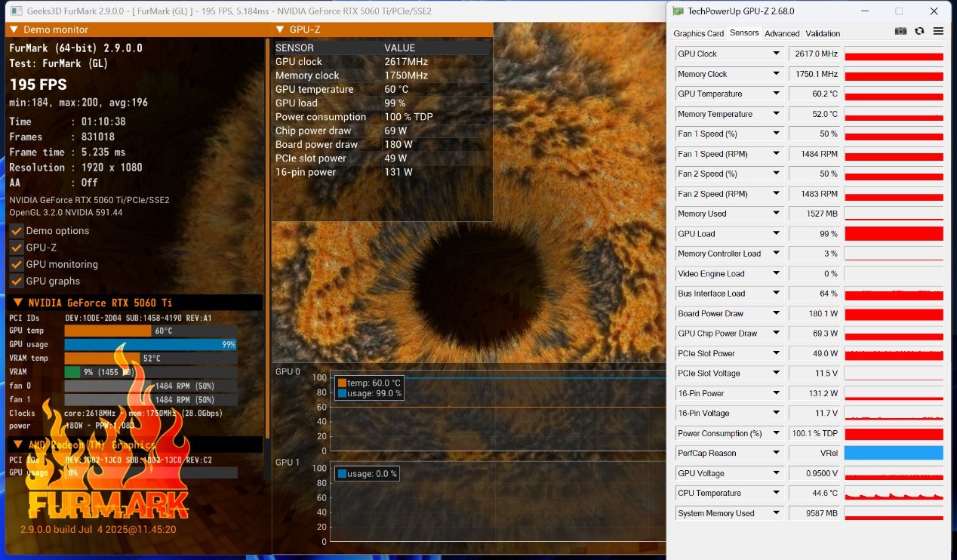Collapse the Demo monitor panel
Viewport: 957px width, 560px height.
14,29
